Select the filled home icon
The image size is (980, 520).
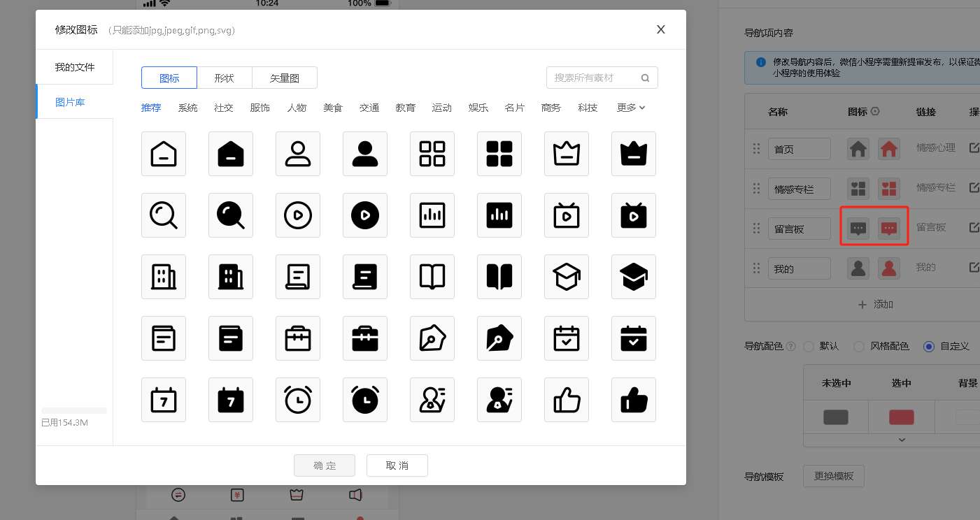click(x=231, y=154)
